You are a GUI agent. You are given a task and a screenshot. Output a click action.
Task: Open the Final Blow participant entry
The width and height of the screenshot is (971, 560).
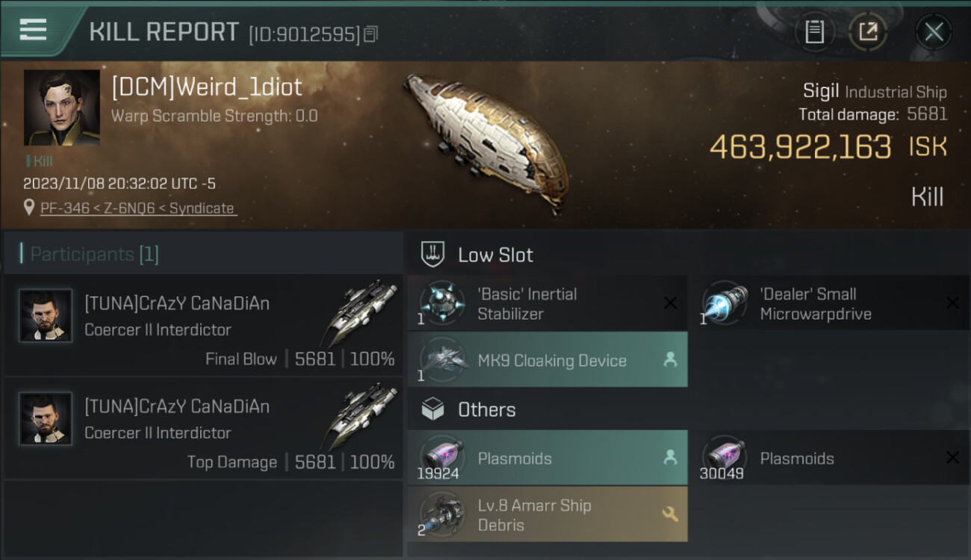coord(203,324)
